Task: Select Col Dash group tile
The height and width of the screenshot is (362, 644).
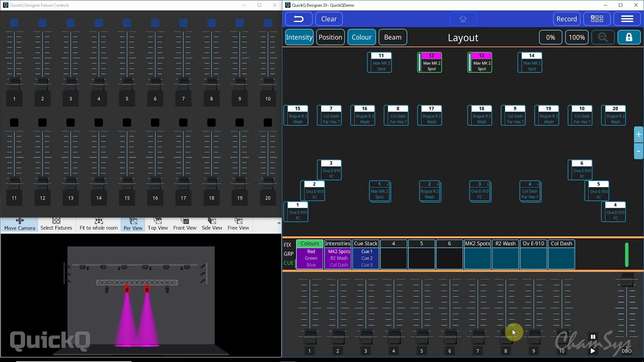Action: click(561, 254)
